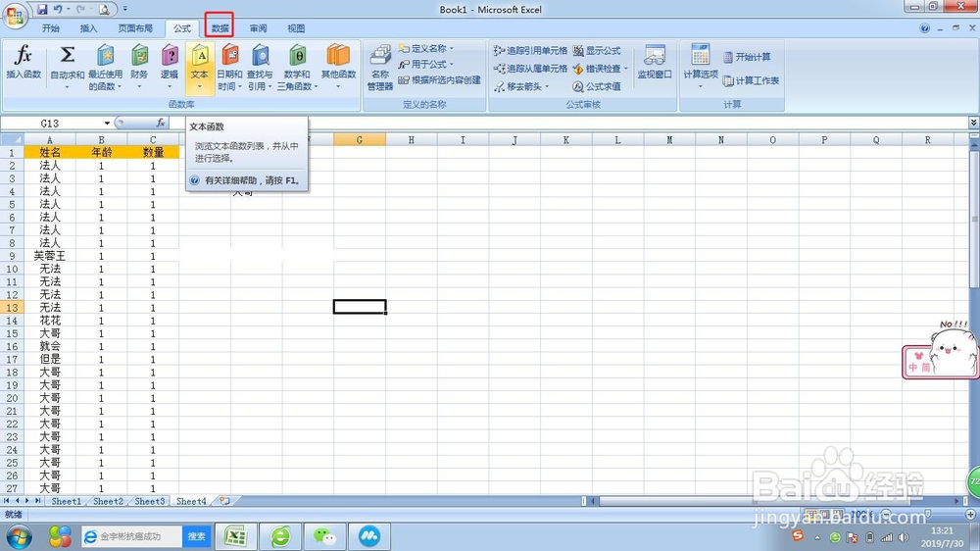
Task: Click Trace Dependents (追踪从属单元格)
Action: coord(530,69)
